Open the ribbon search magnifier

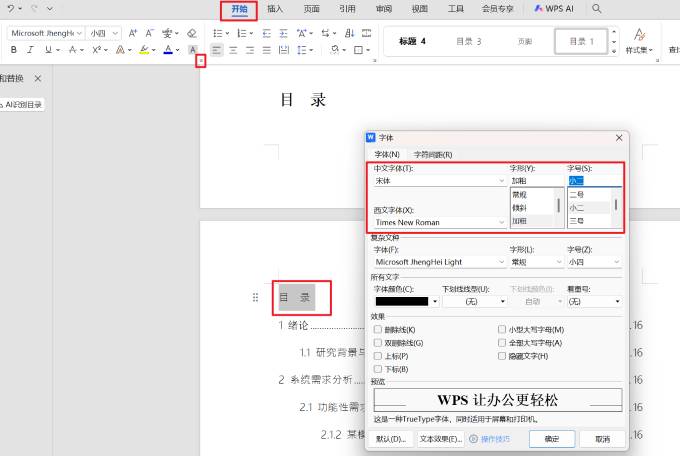coord(596,8)
